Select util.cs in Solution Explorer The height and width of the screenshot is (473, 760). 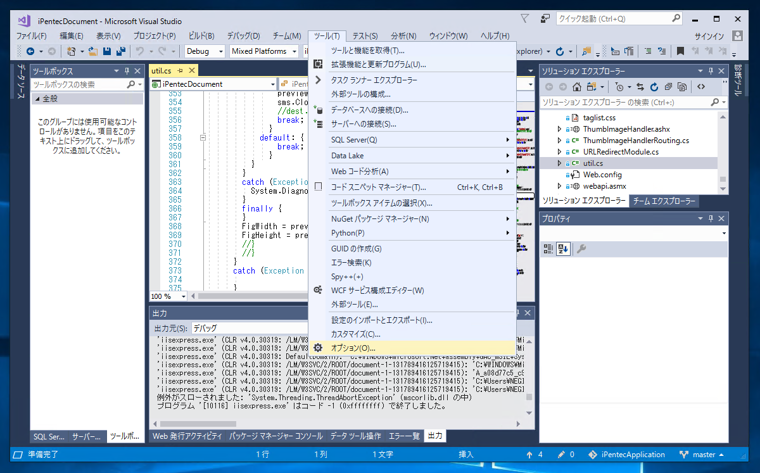593,163
